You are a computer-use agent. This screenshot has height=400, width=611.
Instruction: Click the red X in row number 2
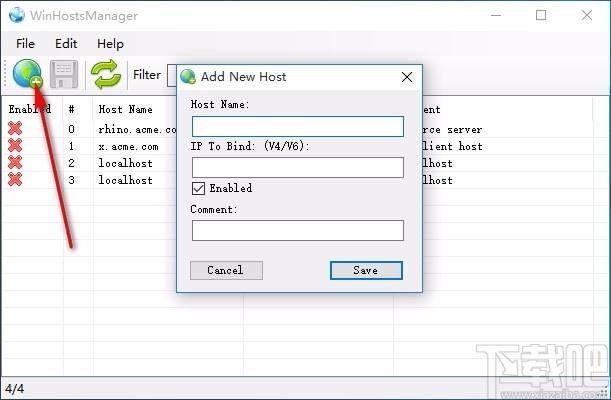[15, 162]
